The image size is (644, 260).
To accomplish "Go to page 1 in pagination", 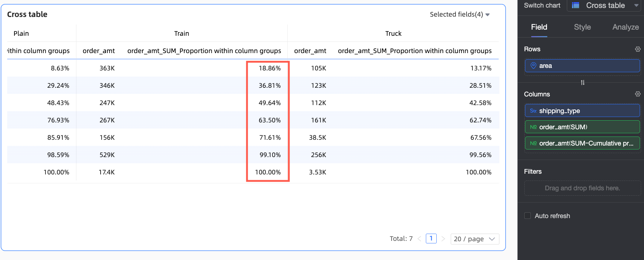I will pos(431,239).
